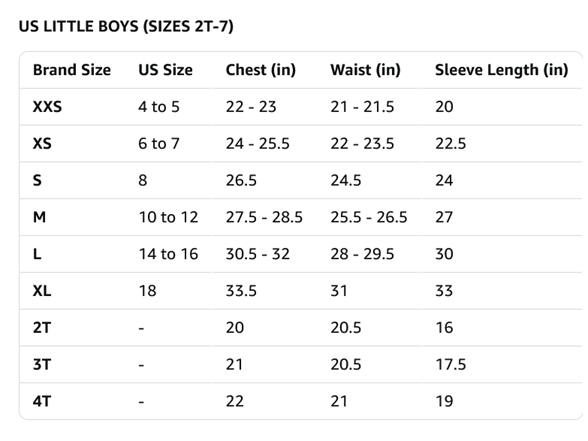Image resolution: width=588 pixels, height=441 pixels.
Task: Select the Brand Size column header
Action: click(72, 70)
